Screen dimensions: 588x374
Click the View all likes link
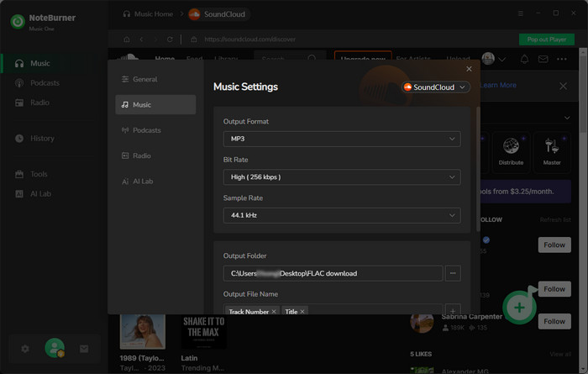pyautogui.click(x=560, y=354)
